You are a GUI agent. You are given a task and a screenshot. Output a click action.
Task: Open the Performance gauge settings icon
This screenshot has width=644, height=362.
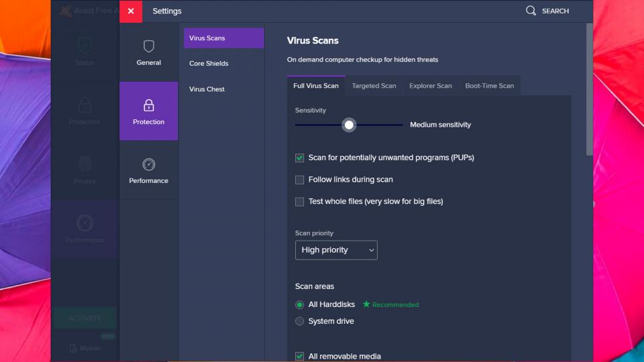pyautogui.click(x=148, y=164)
